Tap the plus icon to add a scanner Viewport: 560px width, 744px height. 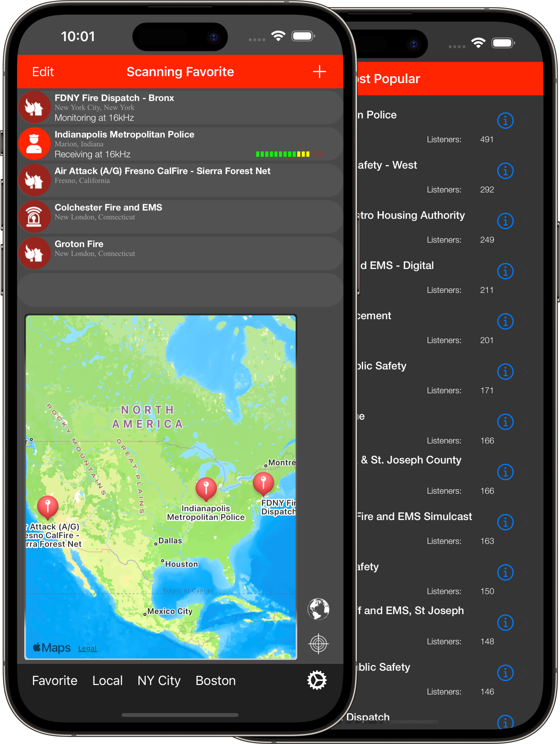(x=319, y=72)
